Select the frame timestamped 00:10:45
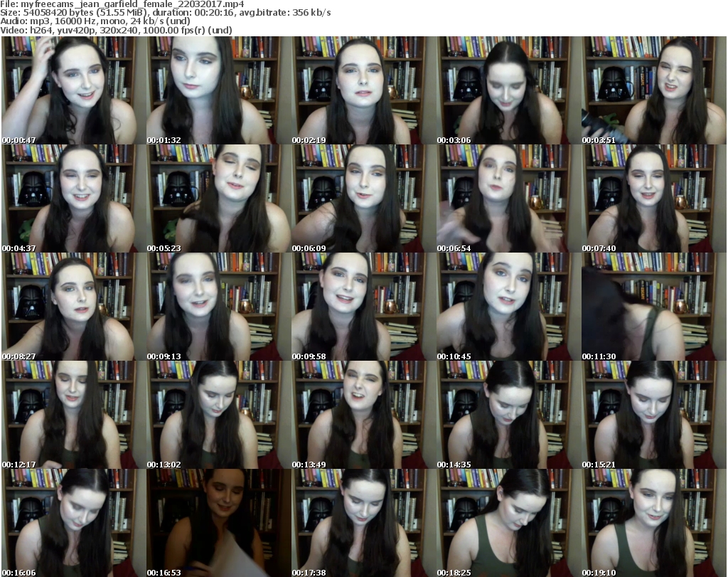This screenshot has height=577, width=728. 508,307
